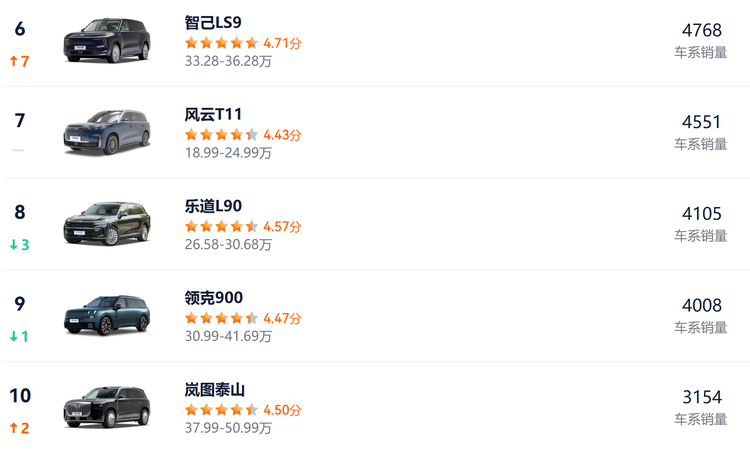Go to the 风云T11 model page
750x451 pixels.
[x=213, y=114]
